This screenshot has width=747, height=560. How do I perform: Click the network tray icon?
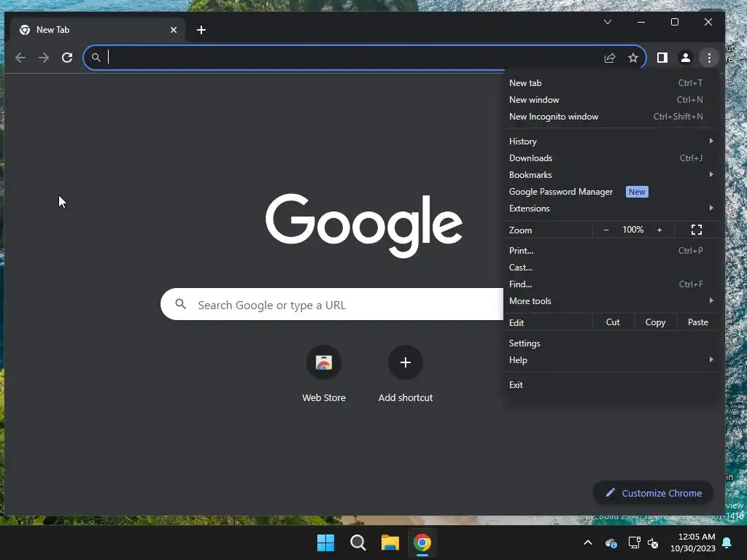coord(634,542)
